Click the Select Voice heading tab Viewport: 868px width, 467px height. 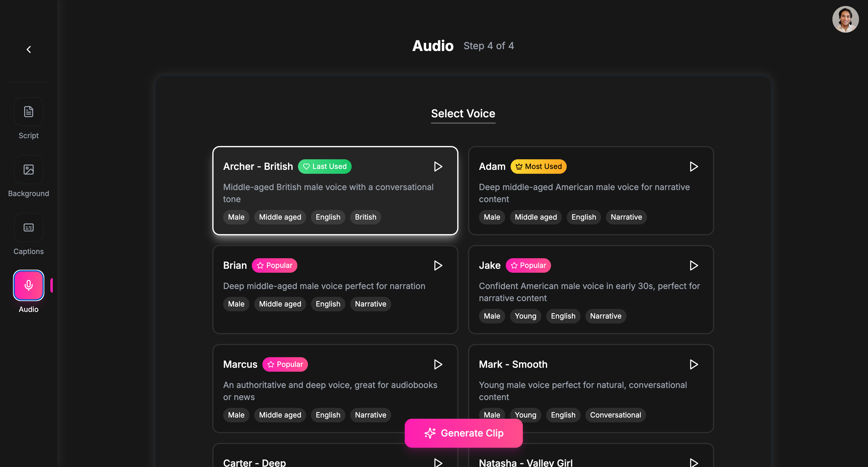pos(463,113)
